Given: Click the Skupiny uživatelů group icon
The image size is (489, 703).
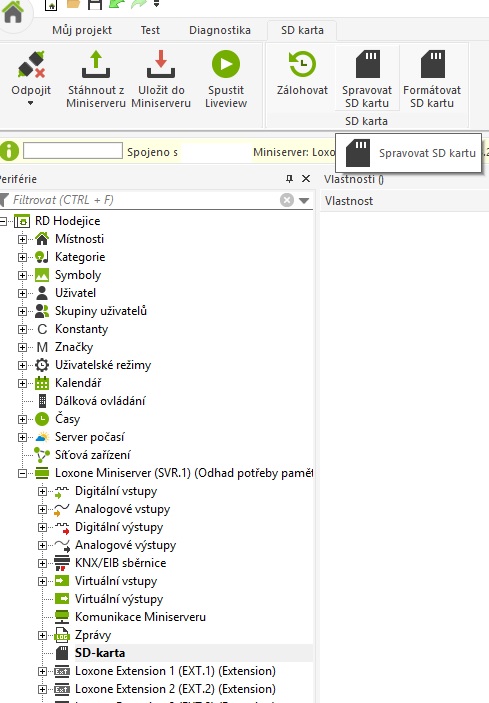Looking at the screenshot, I should click(42, 311).
